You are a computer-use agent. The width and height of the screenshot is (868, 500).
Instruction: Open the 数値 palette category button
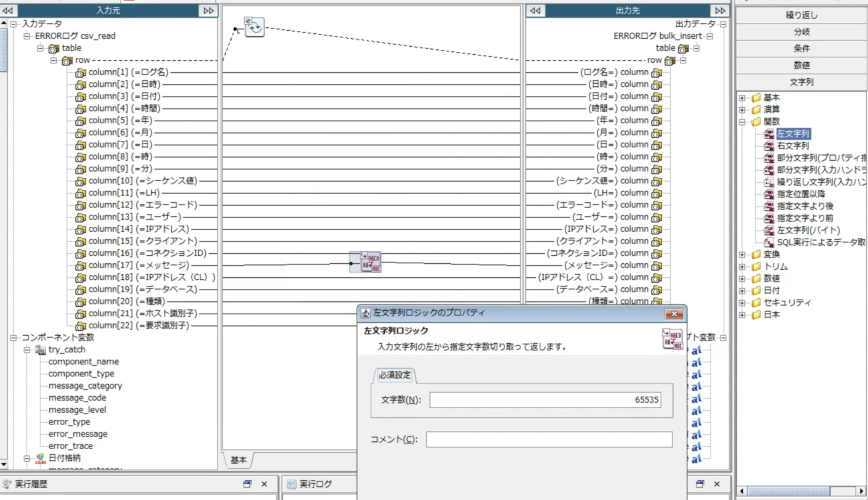point(801,65)
